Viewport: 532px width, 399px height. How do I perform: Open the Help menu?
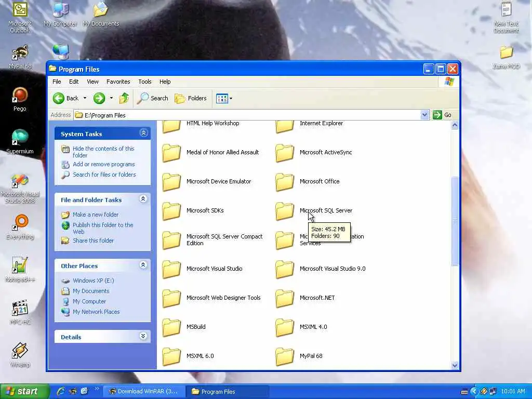click(165, 82)
